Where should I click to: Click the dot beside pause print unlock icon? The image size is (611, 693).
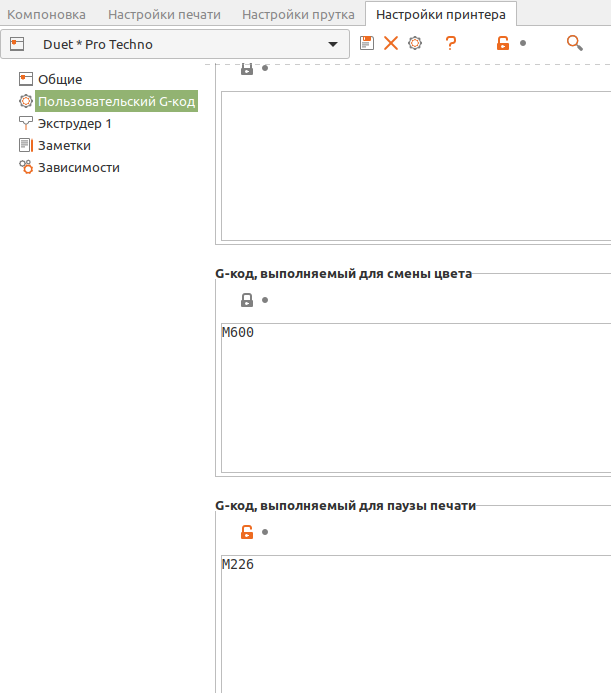coord(265,532)
